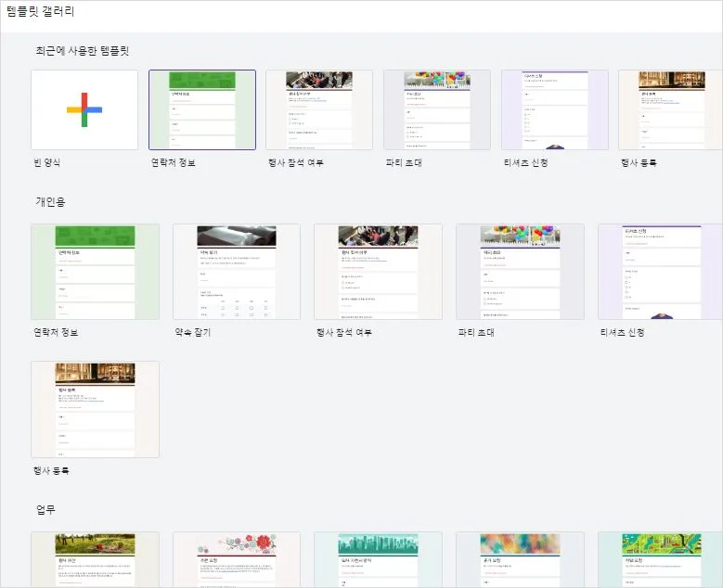Choose recent 티셔츠 신청 template thumbnail

[554, 109]
